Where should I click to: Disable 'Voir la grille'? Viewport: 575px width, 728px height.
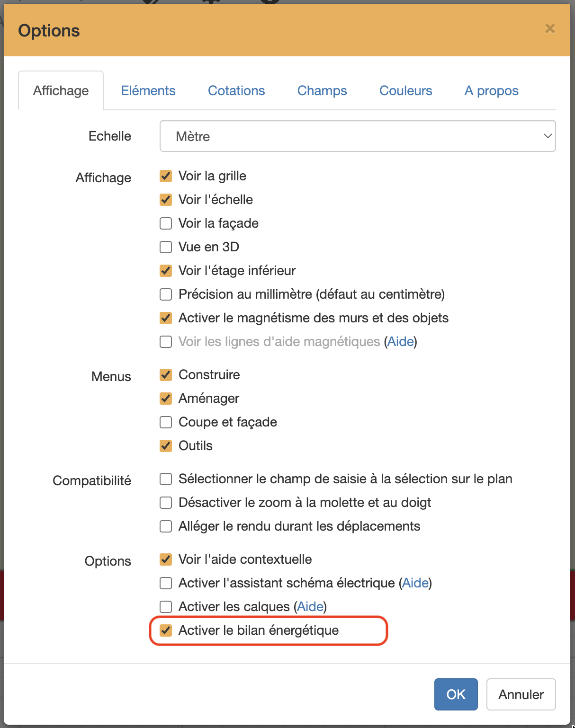[x=166, y=176]
